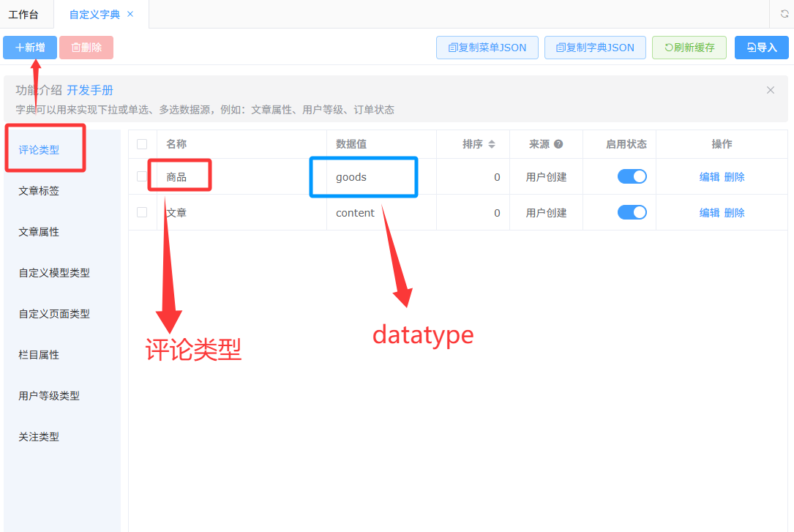The image size is (794, 532).
Task: Sort table by 排序 column arrows
Action: click(x=492, y=144)
